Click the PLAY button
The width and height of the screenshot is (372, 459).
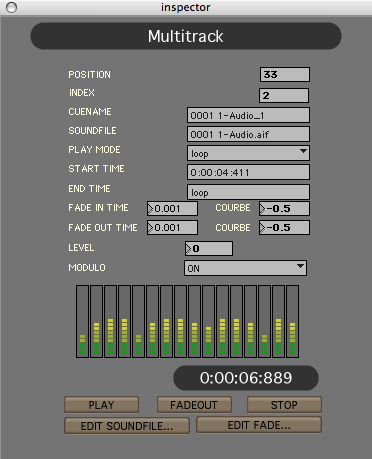click(x=101, y=405)
